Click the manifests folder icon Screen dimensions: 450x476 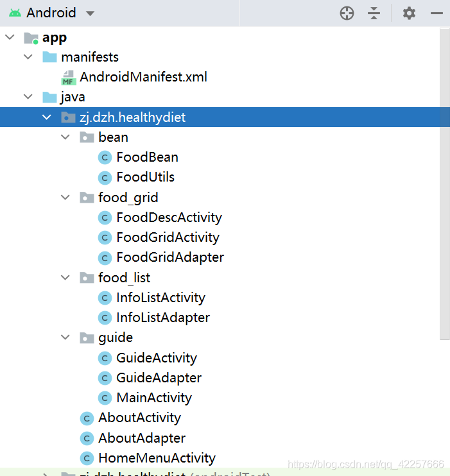pos(49,57)
